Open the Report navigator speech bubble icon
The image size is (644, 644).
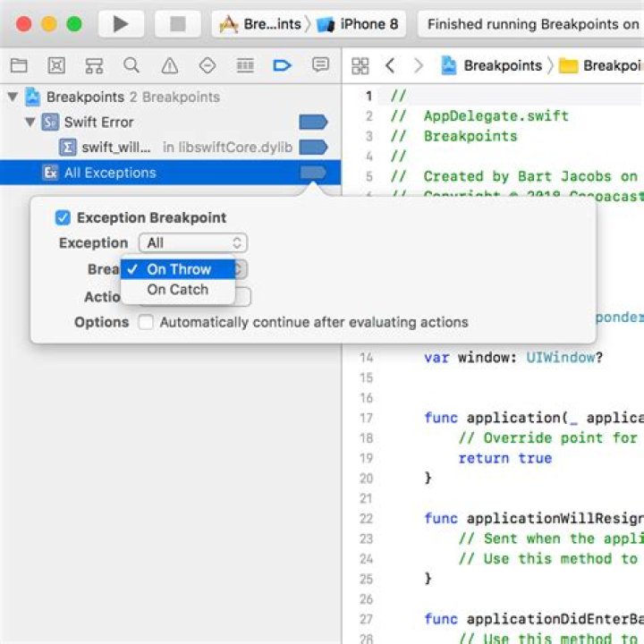[x=320, y=65]
